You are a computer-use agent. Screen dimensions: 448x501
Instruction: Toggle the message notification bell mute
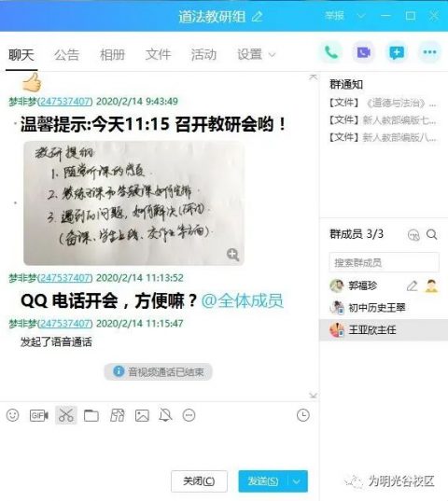point(166,415)
